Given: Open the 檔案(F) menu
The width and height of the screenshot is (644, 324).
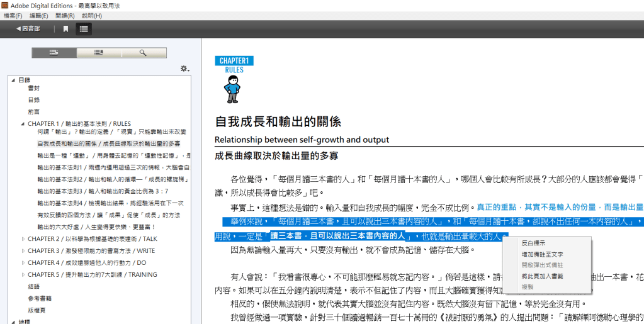Looking at the screenshot, I should pos(13,16).
